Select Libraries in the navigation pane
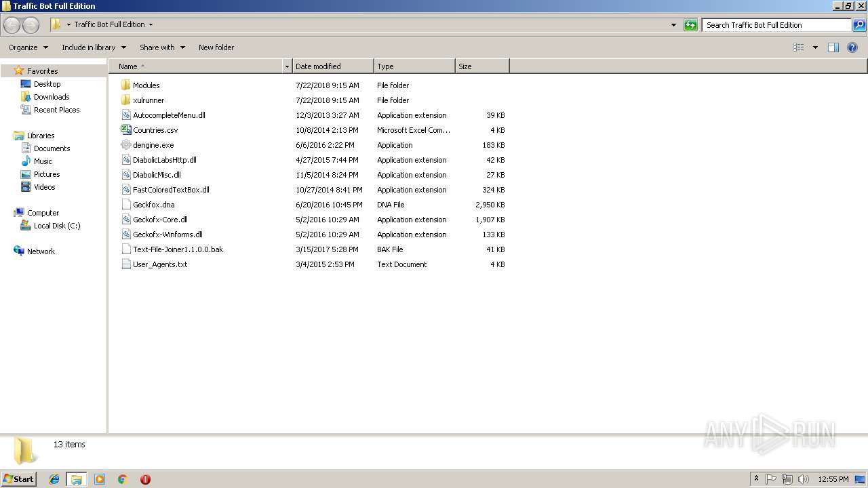Image resolution: width=868 pixels, height=488 pixels. [41, 136]
